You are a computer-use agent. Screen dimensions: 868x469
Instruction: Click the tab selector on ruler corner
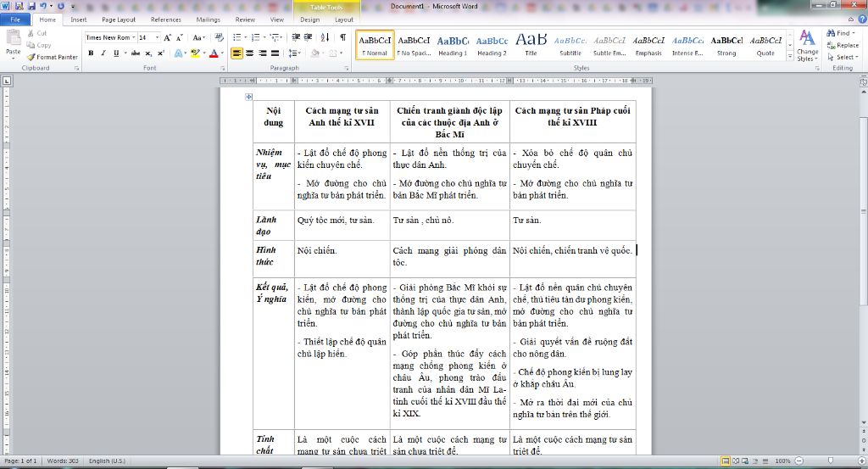(7, 81)
